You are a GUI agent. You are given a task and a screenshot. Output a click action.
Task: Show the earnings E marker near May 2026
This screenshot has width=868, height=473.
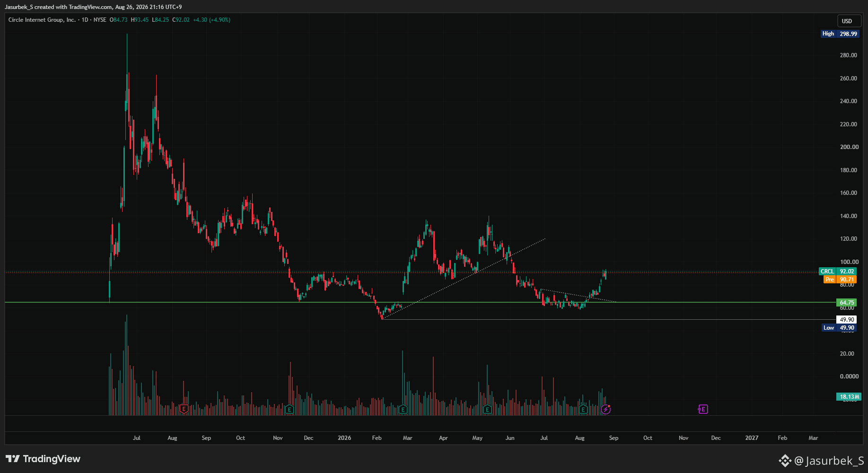click(x=487, y=409)
